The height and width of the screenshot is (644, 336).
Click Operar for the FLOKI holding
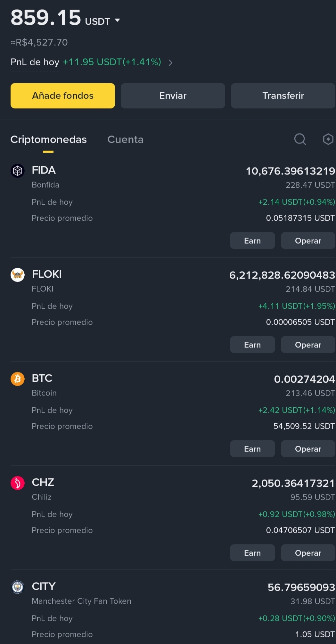308,345
